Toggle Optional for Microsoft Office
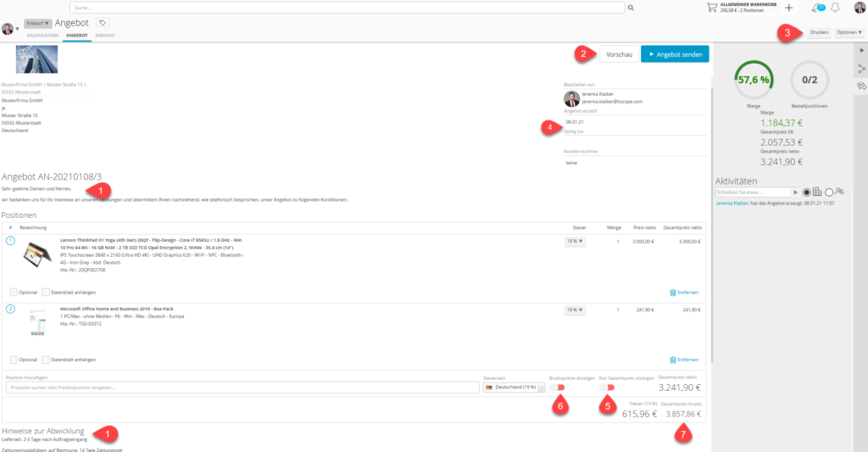Screen dimensions: 868x452 coord(14,360)
